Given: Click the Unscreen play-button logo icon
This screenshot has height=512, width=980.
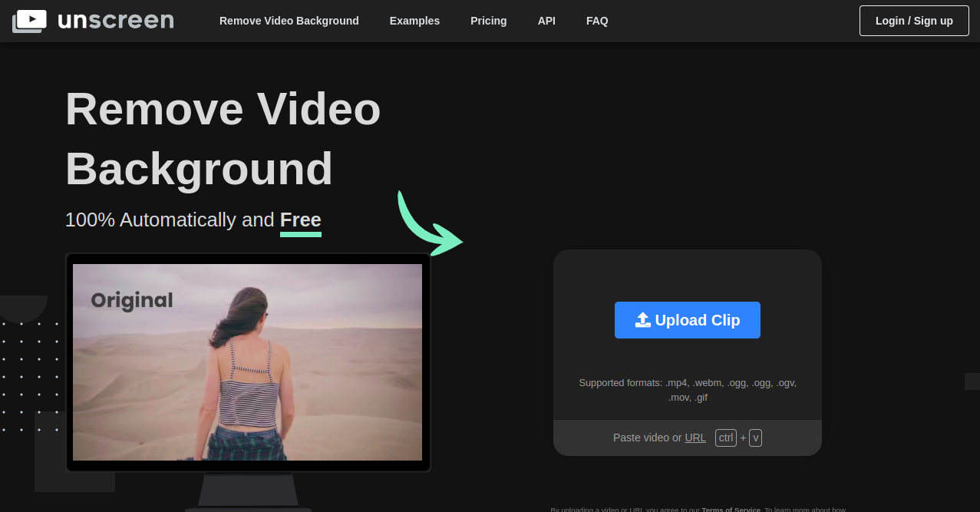Looking at the screenshot, I should (x=29, y=21).
